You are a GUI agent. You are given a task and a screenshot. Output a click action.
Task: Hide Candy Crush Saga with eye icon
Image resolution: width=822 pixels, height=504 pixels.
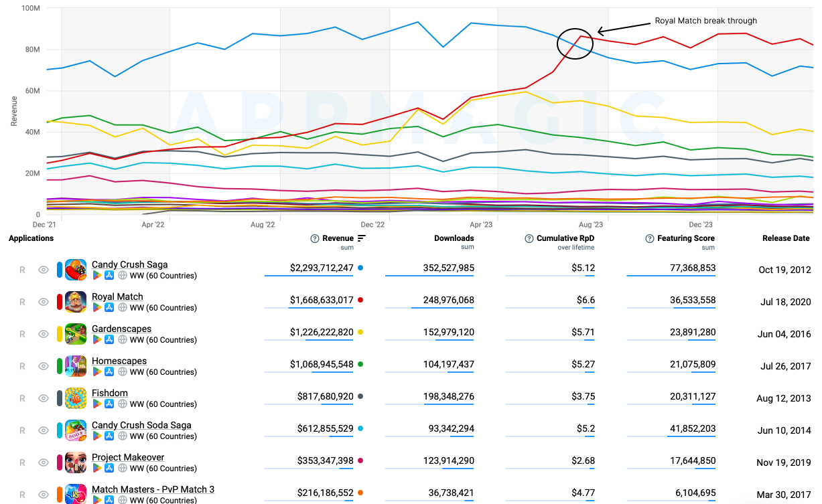click(x=44, y=270)
